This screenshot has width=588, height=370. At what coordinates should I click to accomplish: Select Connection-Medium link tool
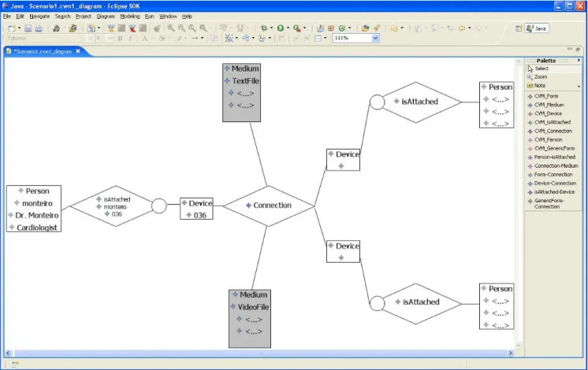click(x=553, y=165)
